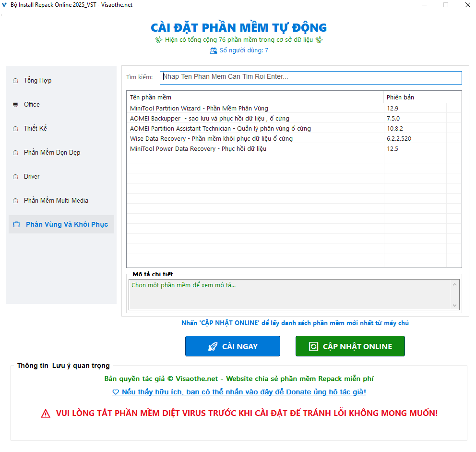Click the Phân Vùng Và Khôi Phục icon

16,225
